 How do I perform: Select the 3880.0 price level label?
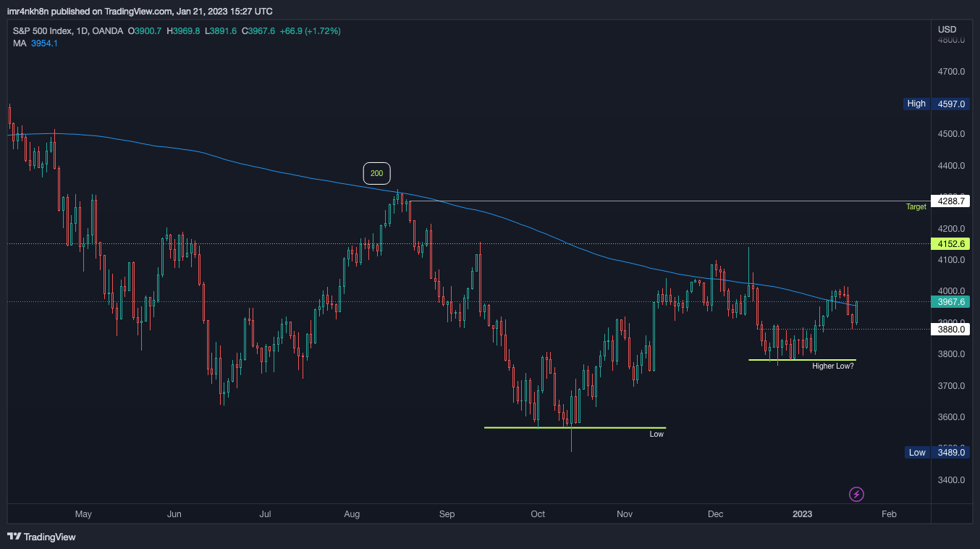[x=950, y=329]
